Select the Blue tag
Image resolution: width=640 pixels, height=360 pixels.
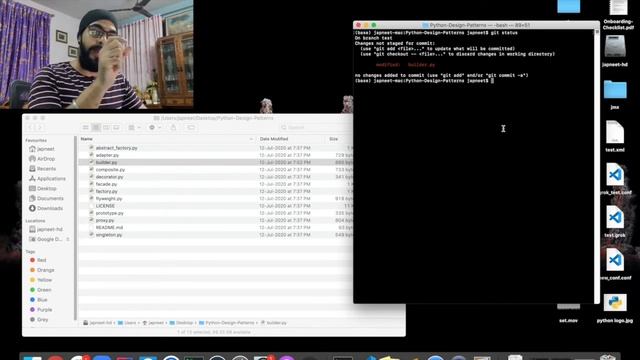click(x=38, y=300)
